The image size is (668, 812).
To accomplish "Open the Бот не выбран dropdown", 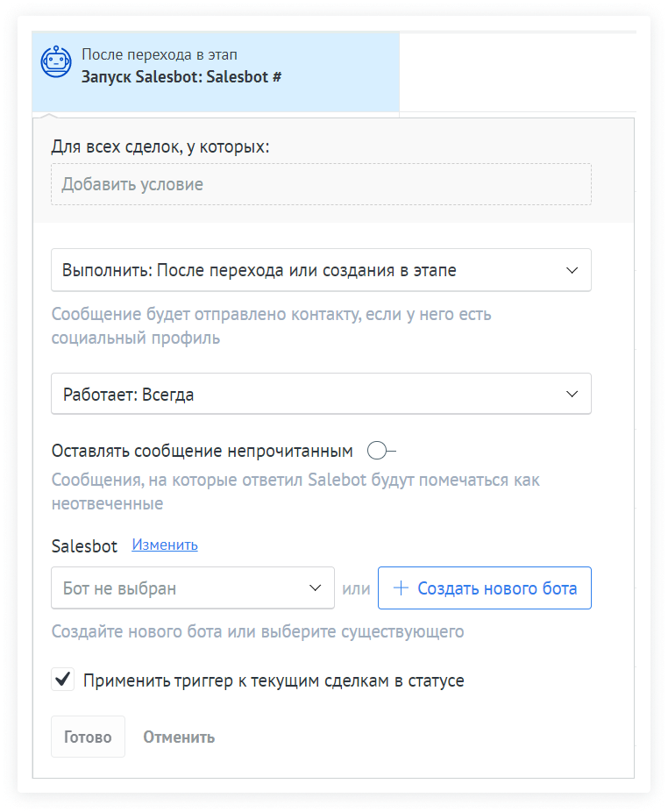I will [193, 588].
